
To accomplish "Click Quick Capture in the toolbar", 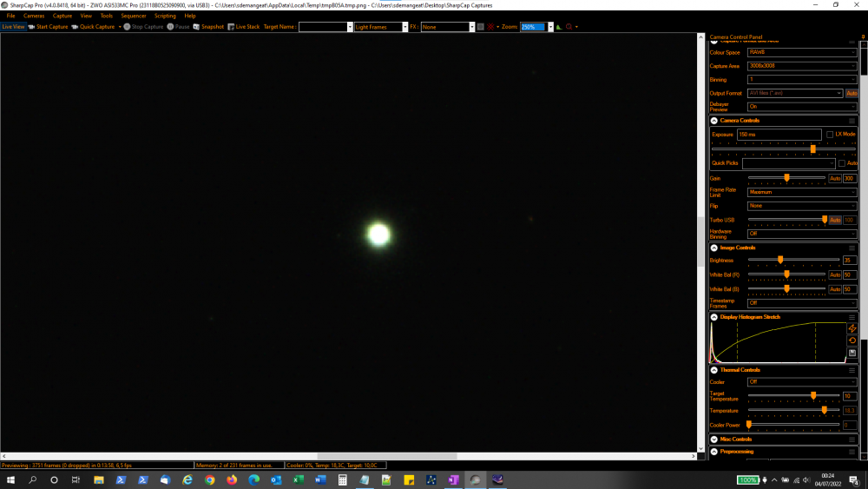I will click(x=93, y=27).
